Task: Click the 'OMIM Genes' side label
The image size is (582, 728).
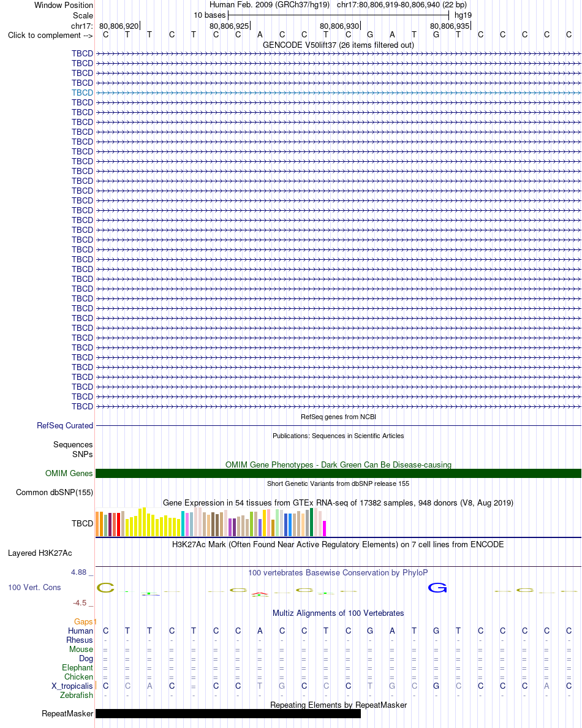Action: tap(69, 473)
